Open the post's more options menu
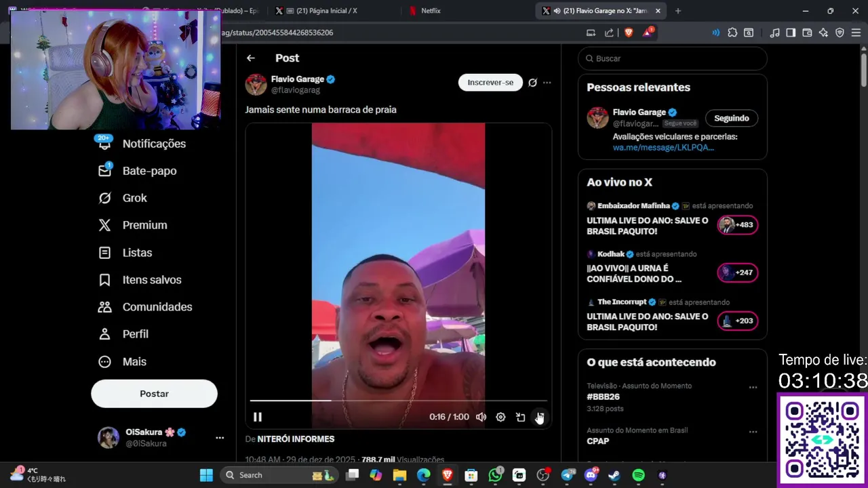Viewport: 868px width, 488px height. tap(547, 83)
